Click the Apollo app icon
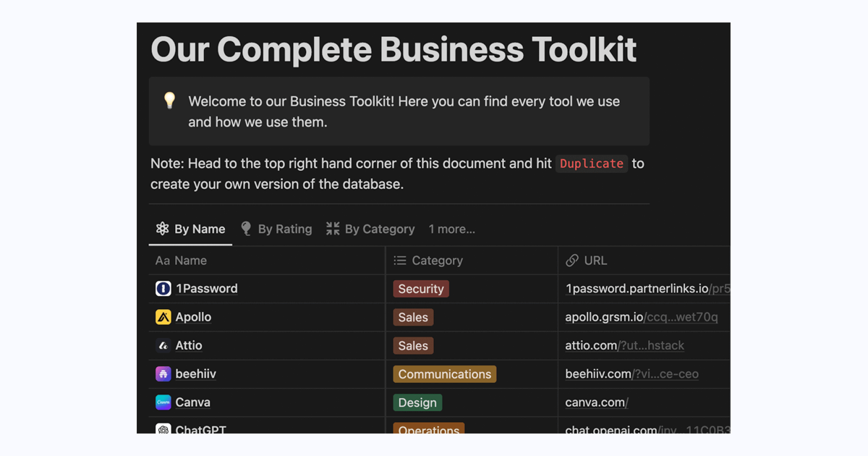Viewport: 868px width, 456px height. [163, 317]
